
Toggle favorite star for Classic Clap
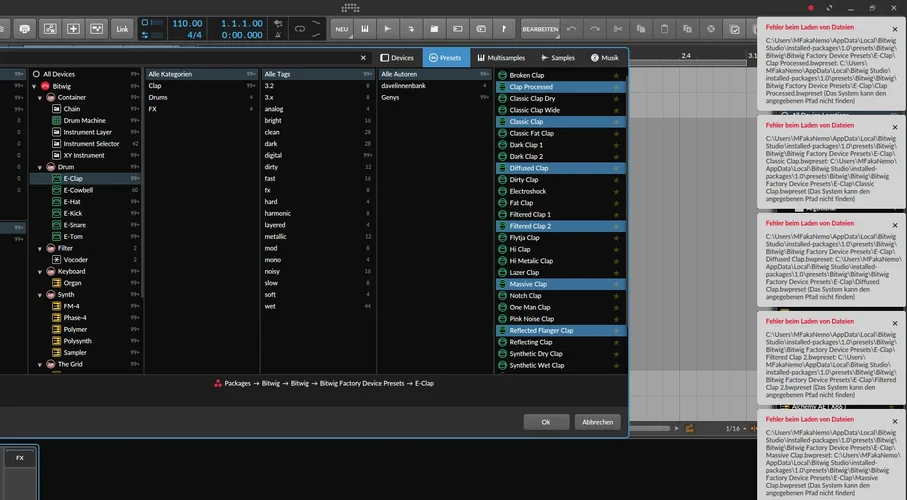[616, 122]
